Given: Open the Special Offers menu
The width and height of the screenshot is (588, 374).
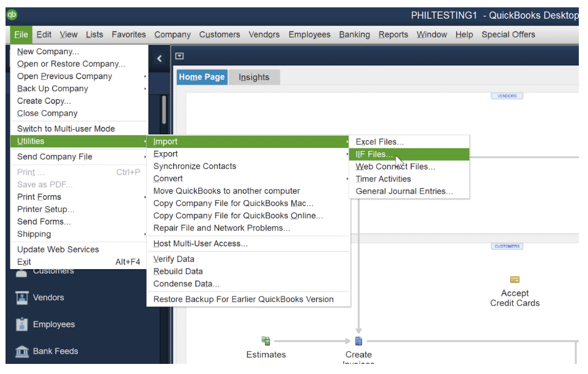Looking at the screenshot, I should click(508, 34).
